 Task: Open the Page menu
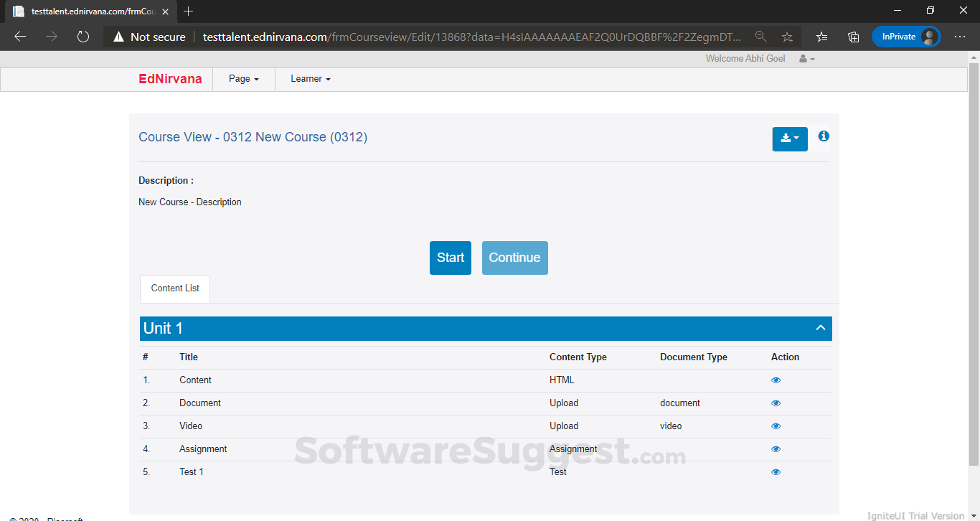[x=243, y=79]
